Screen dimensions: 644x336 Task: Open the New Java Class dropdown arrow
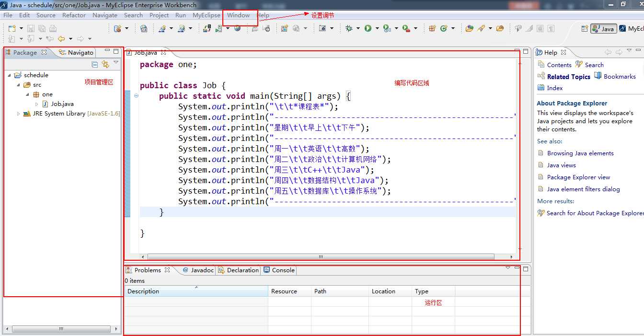point(453,29)
